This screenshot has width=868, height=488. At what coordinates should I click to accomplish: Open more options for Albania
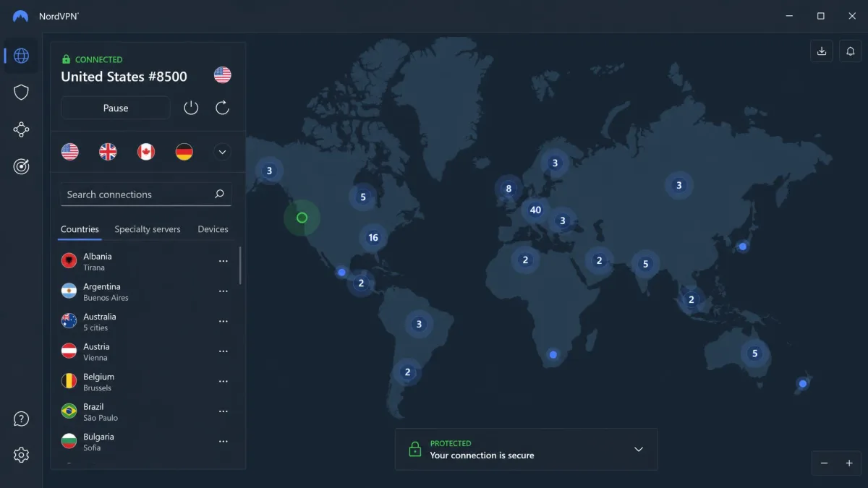pyautogui.click(x=224, y=262)
